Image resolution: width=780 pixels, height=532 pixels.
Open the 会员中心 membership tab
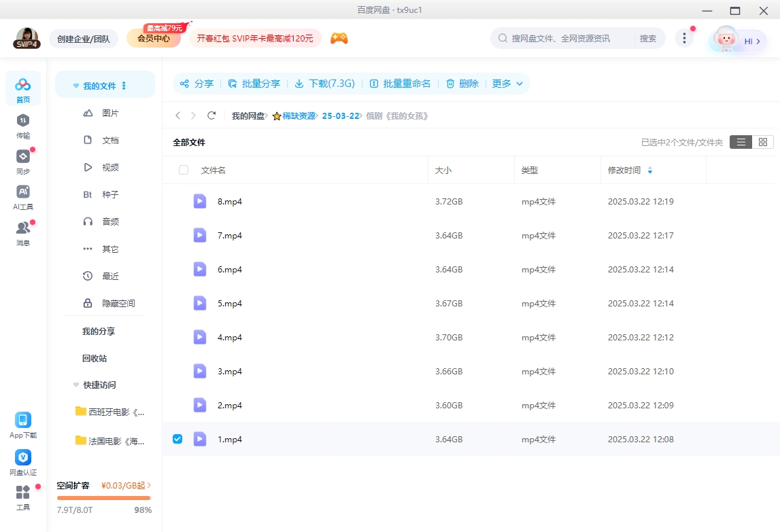click(x=155, y=39)
